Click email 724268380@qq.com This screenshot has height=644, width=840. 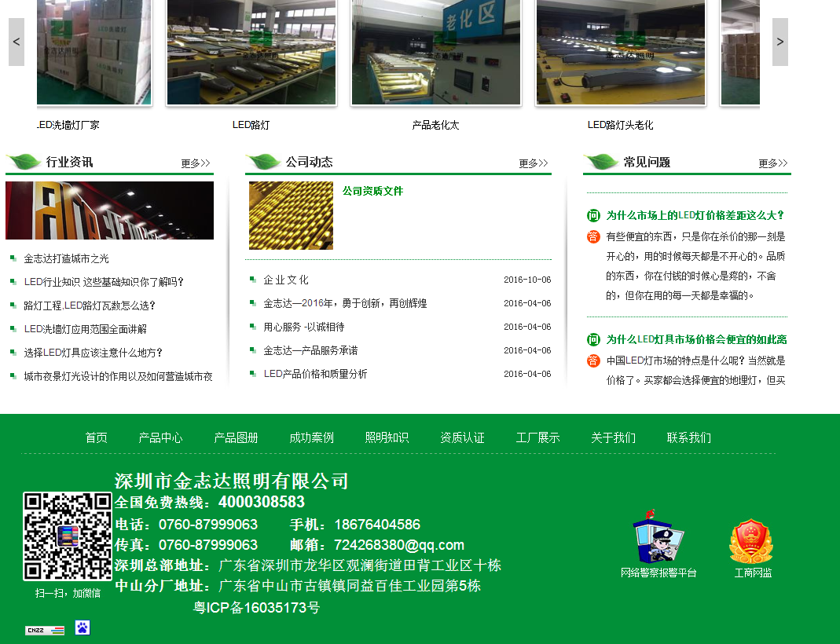pos(399,545)
